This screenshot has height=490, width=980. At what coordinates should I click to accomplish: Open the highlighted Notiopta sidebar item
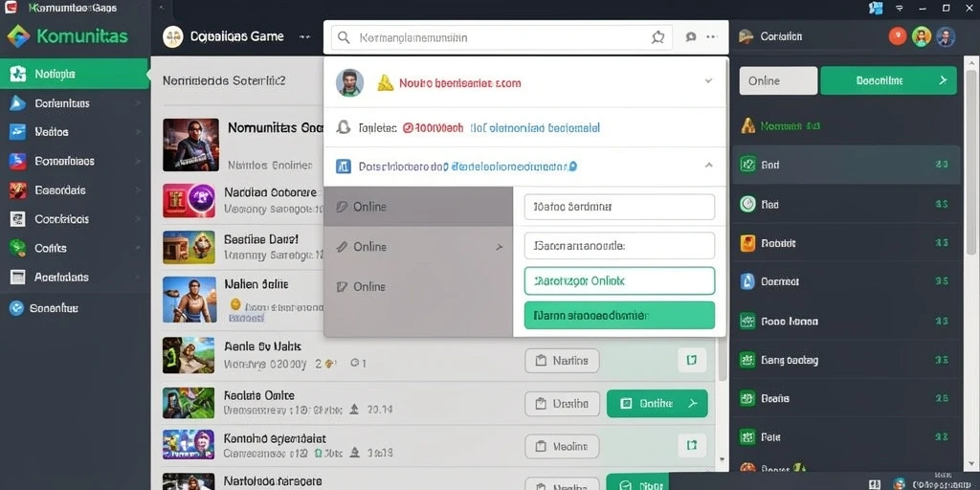point(75,74)
